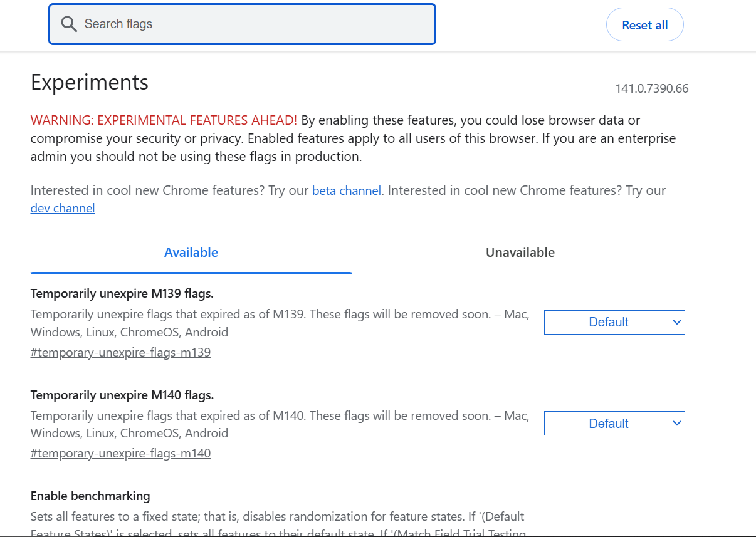Viewport: 756px width, 537px height.
Task: Expand the M140 flags Default dropdown
Action: (x=614, y=424)
